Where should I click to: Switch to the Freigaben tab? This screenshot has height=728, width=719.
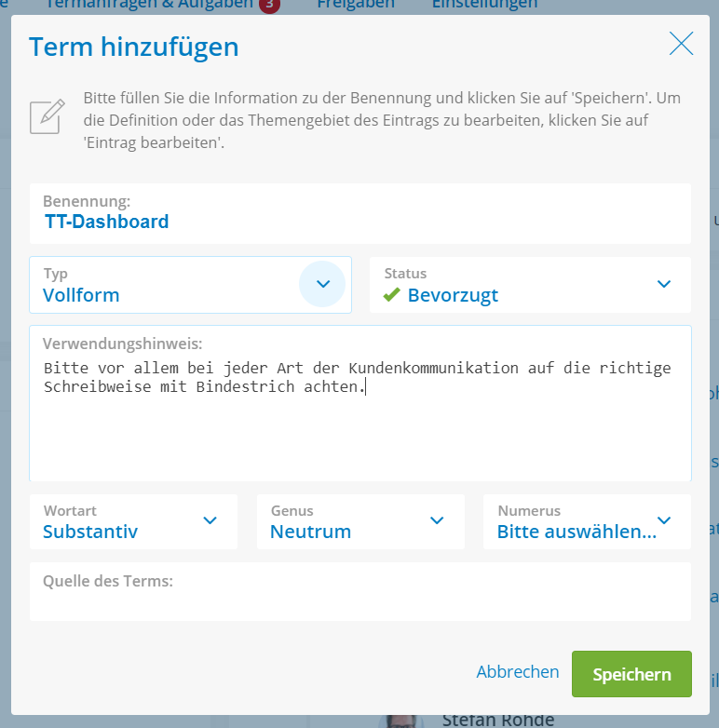point(356,5)
